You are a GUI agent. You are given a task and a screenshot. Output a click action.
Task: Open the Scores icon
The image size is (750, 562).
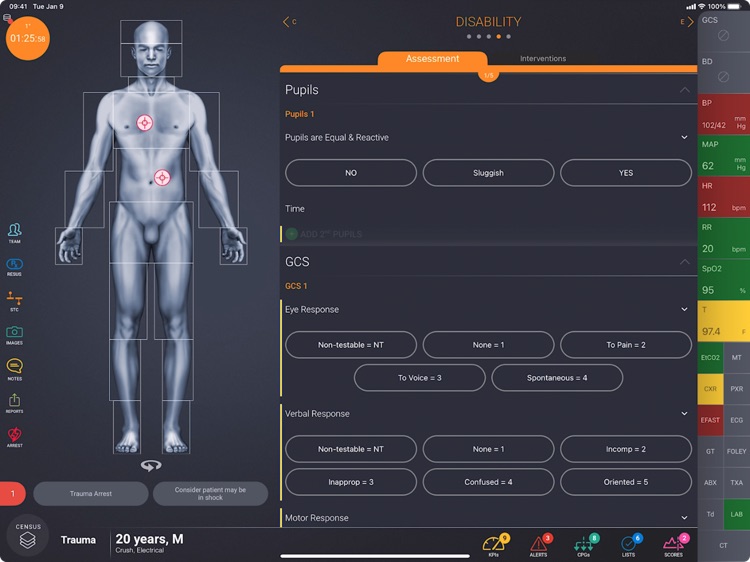(674, 545)
